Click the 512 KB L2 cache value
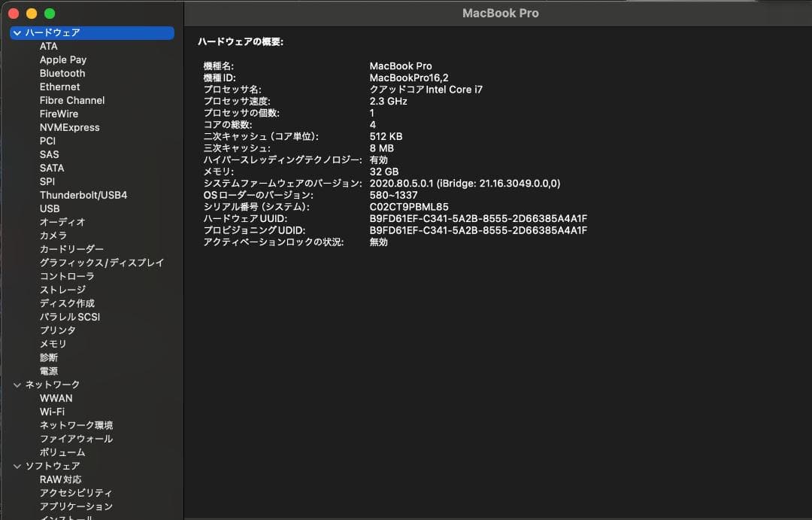 [x=386, y=136]
